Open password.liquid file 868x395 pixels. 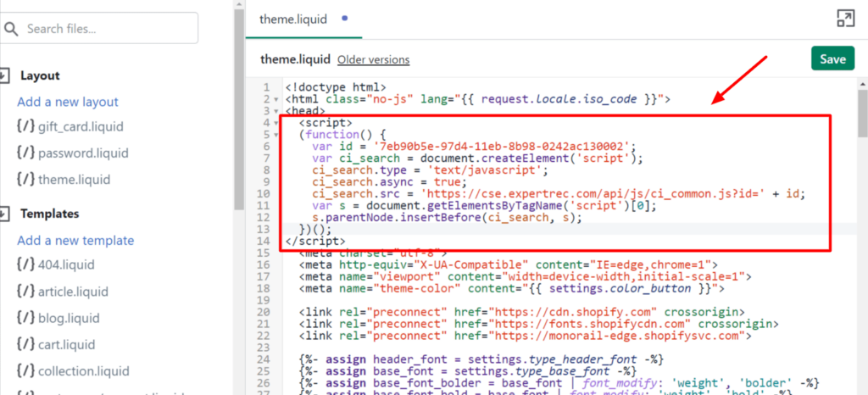pyautogui.click(x=83, y=153)
